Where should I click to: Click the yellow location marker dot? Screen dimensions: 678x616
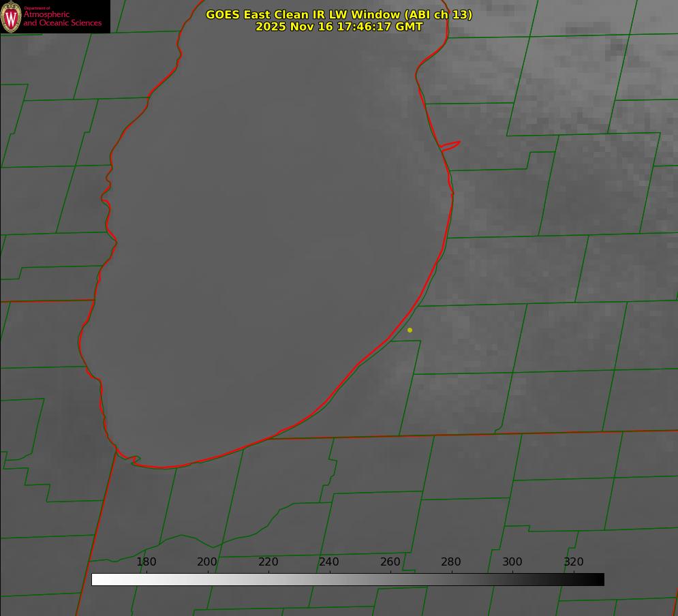[x=410, y=330]
